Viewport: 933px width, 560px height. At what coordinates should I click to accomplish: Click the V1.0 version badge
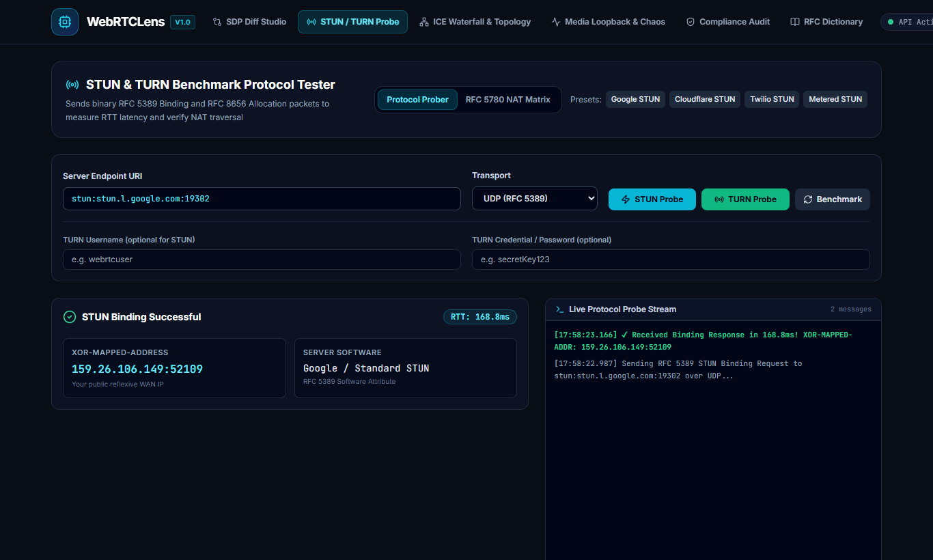[183, 22]
